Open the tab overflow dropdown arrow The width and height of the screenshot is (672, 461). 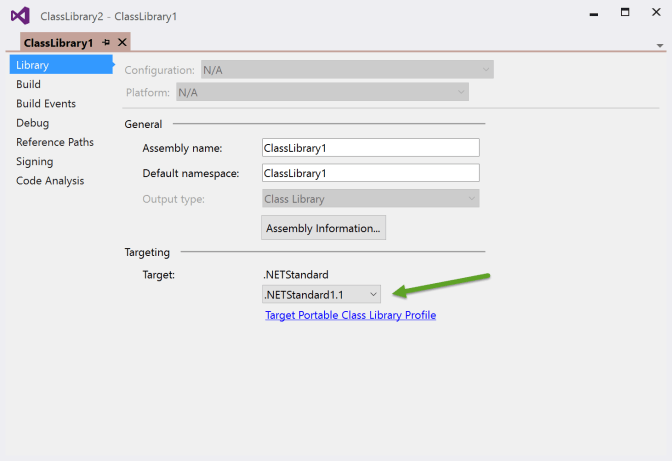click(x=660, y=45)
